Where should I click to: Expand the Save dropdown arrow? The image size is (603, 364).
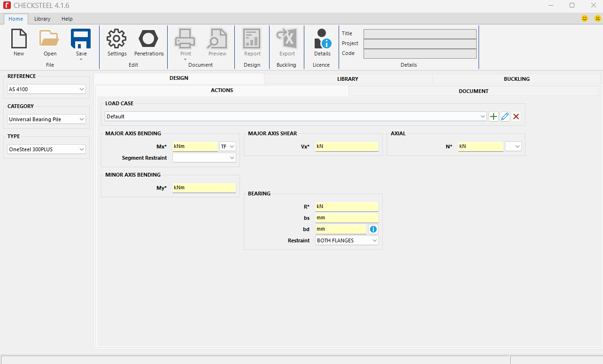click(81, 60)
